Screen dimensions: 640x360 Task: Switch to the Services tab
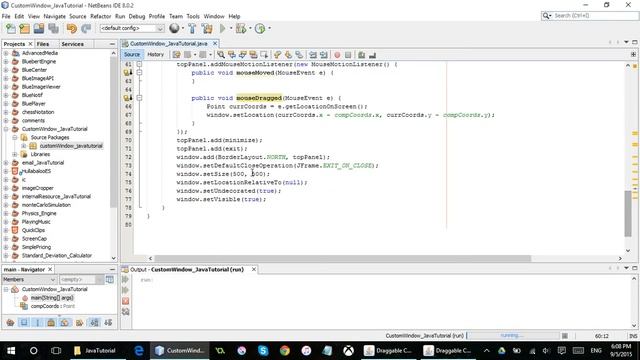pos(72,44)
